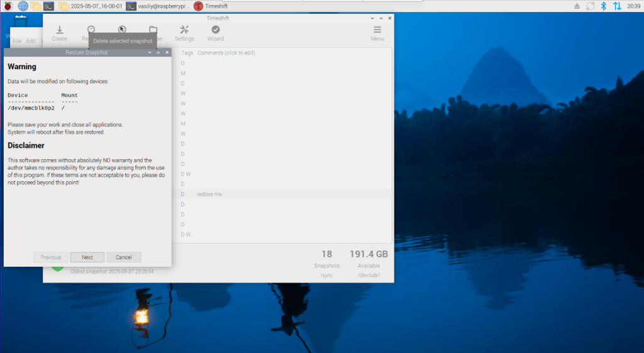Launch the Wizard checkmark icon
644x353 pixels.
click(x=216, y=33)
